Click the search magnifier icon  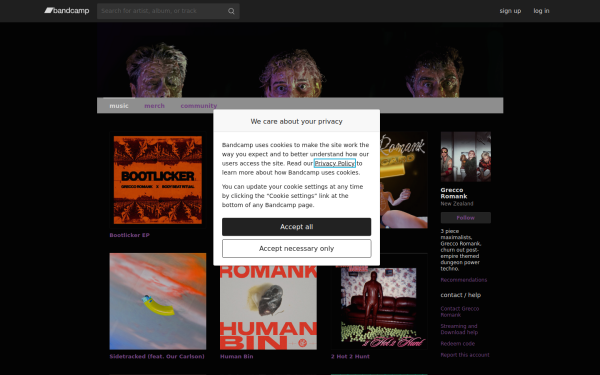[231, 11]
